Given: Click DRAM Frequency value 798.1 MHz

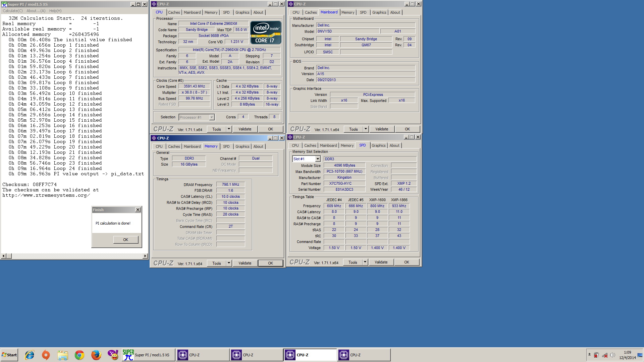Looking at the screenshot, I should (x=230, y=184).
